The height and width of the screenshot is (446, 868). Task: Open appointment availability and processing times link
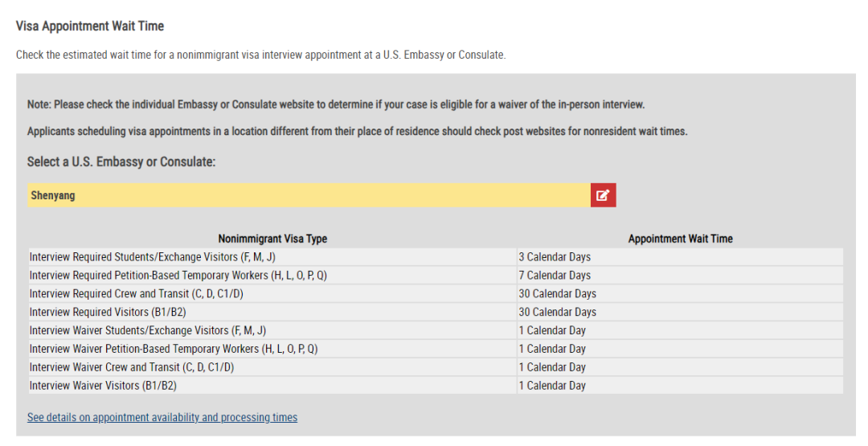[162, 417]
